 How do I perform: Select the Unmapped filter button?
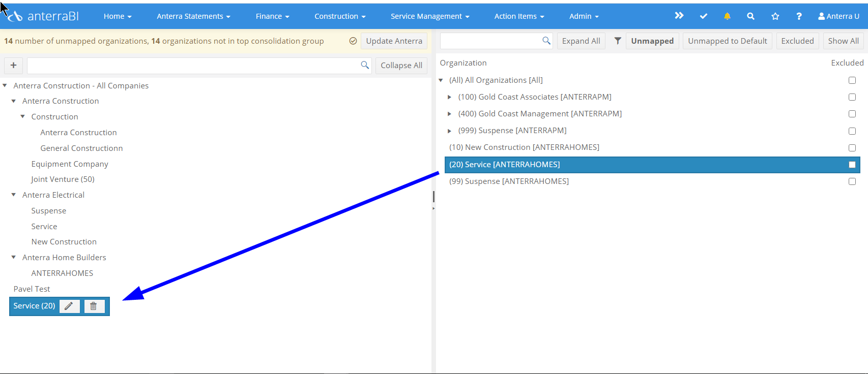[652, 41]
